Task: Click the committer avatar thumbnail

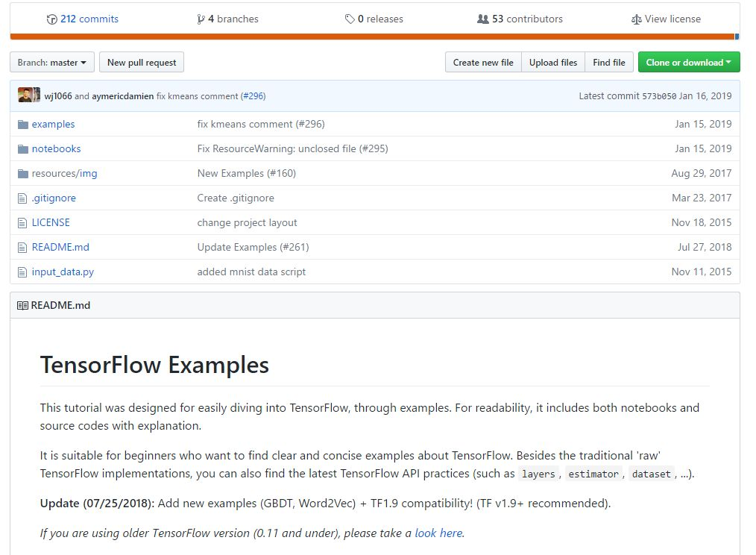Action: click(x=29, y=95)
